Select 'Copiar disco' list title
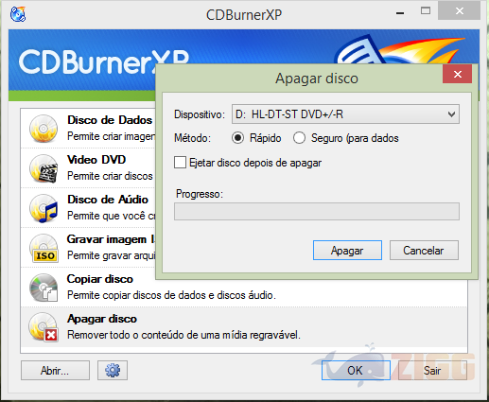 pos(100,279)
